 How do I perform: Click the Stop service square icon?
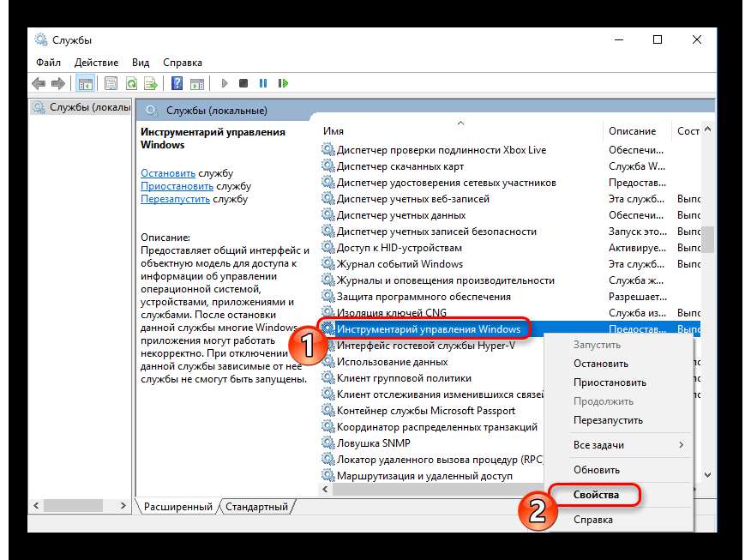pos(243,84)
